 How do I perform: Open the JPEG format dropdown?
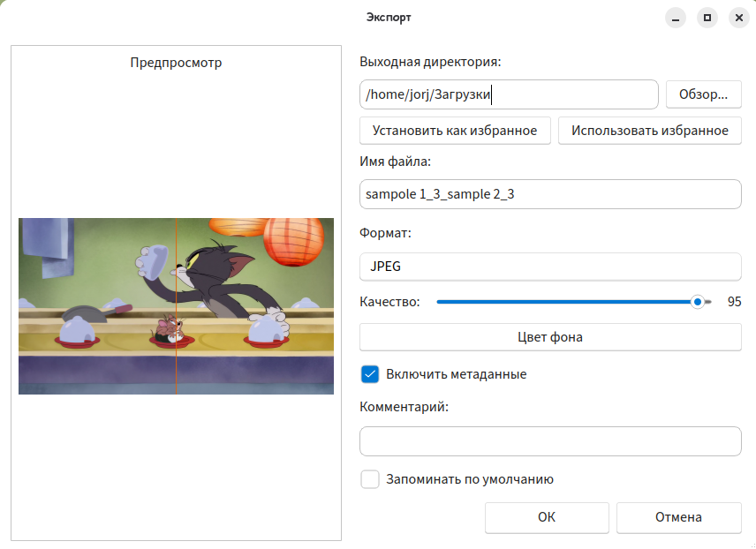click(x=550, y=267)
